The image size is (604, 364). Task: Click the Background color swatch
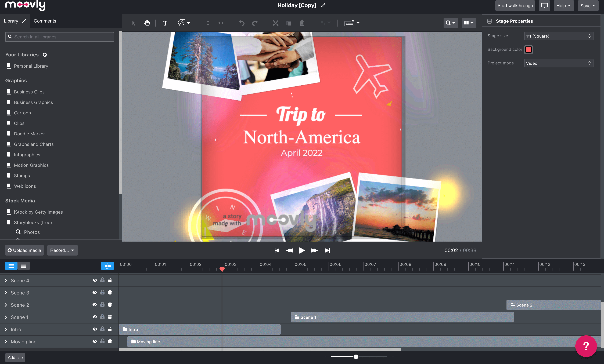[528, 49]
